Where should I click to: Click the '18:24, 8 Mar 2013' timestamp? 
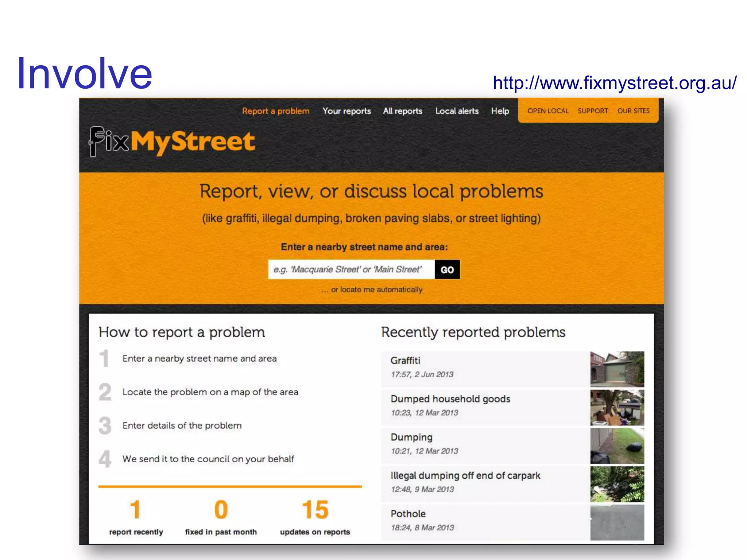pos(422,528)
